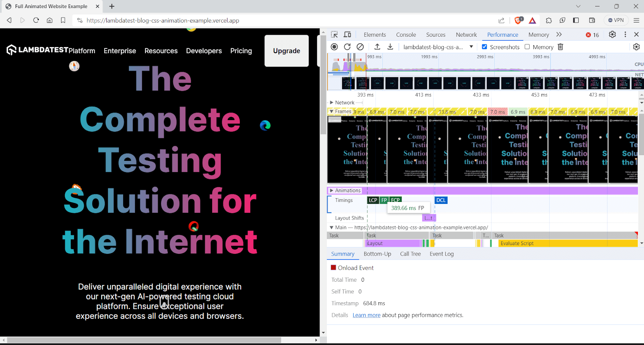The width and height of the screenshot is (644, 345).
Task: Go forward with the browser arrow
Action: (x=23, y=20)
